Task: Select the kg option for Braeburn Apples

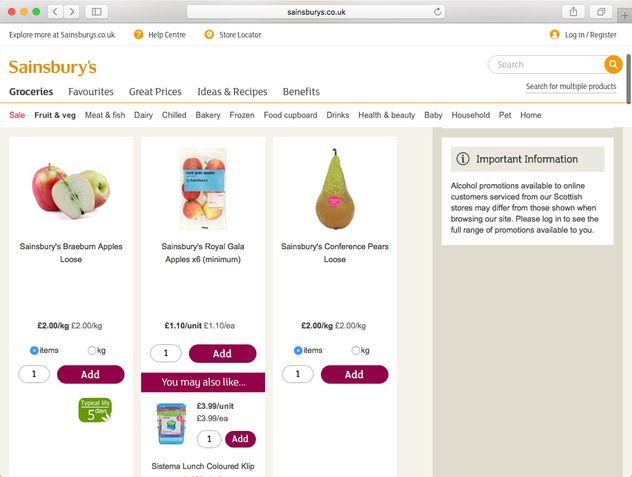Action: 93,350
